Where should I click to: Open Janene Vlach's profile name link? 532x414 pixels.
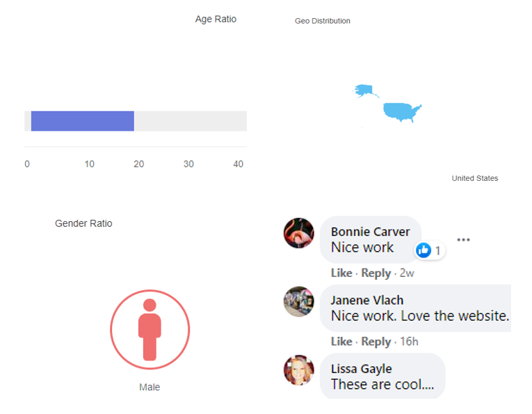(367, 300)
